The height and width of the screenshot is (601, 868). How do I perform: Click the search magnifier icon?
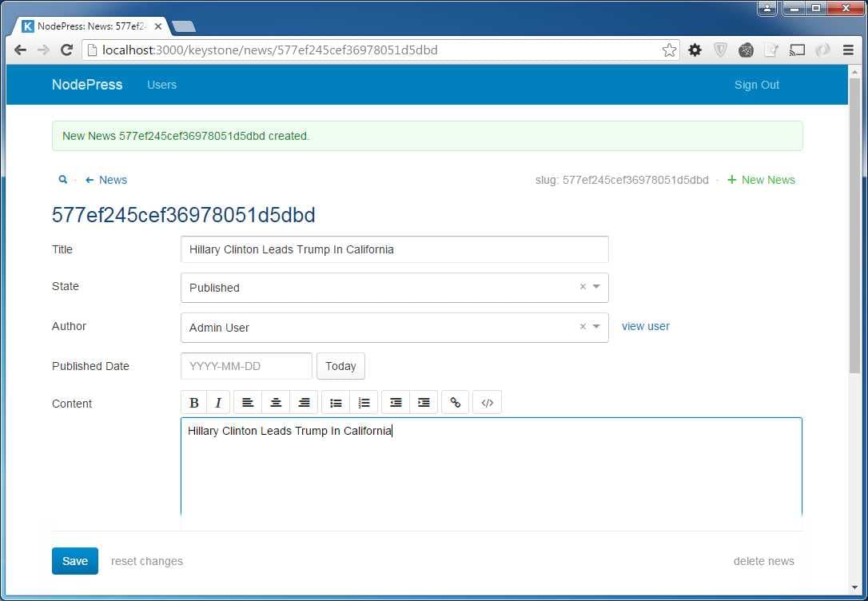(63, 180)
